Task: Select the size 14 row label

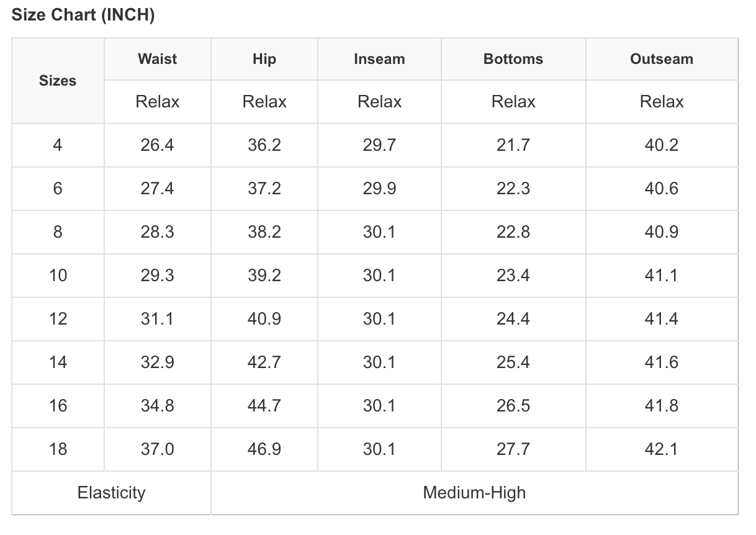Action: pyautogui.click(x=58, y=362)
